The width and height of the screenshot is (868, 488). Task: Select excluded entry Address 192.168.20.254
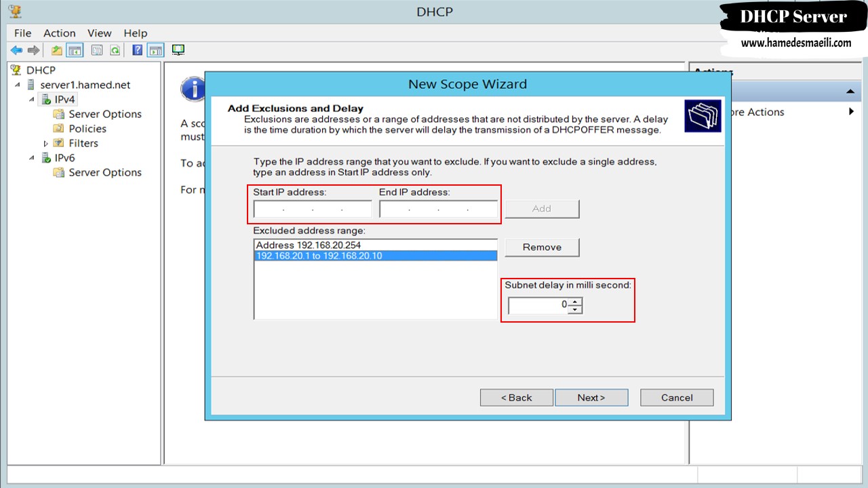pyautogui.click(x=376, y=245)
